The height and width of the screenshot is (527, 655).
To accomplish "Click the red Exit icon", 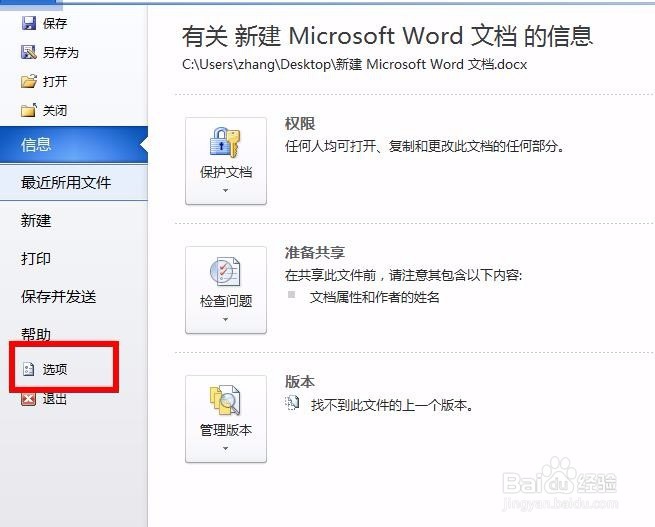I will (28, 399).
